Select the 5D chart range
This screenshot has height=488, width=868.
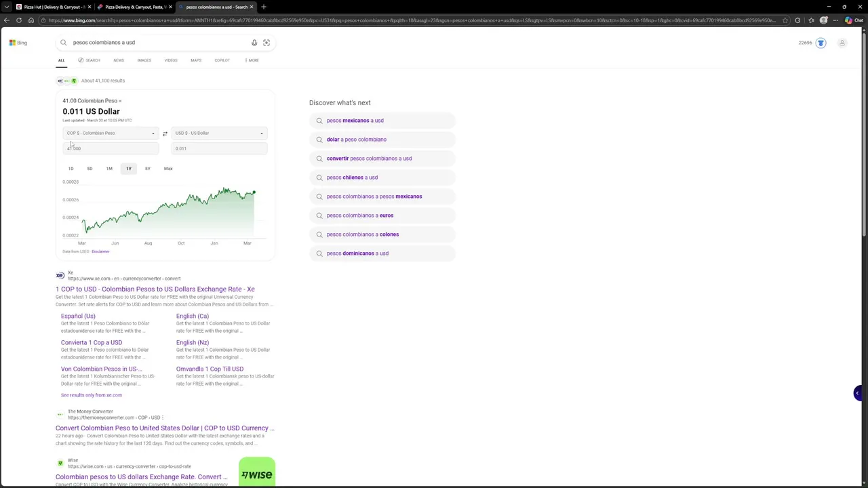click(90, 169)
